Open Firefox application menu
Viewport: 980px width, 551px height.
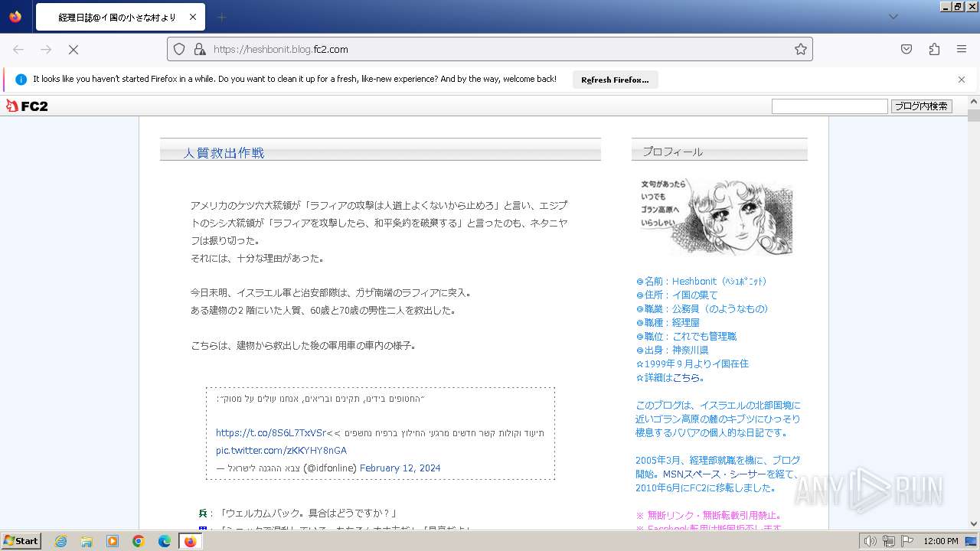962,49
